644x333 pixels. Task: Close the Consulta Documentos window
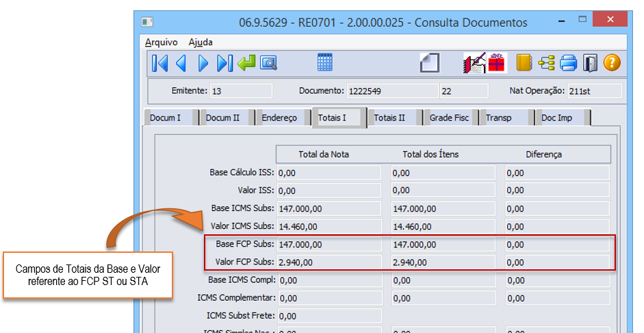[x=610, y=19]
